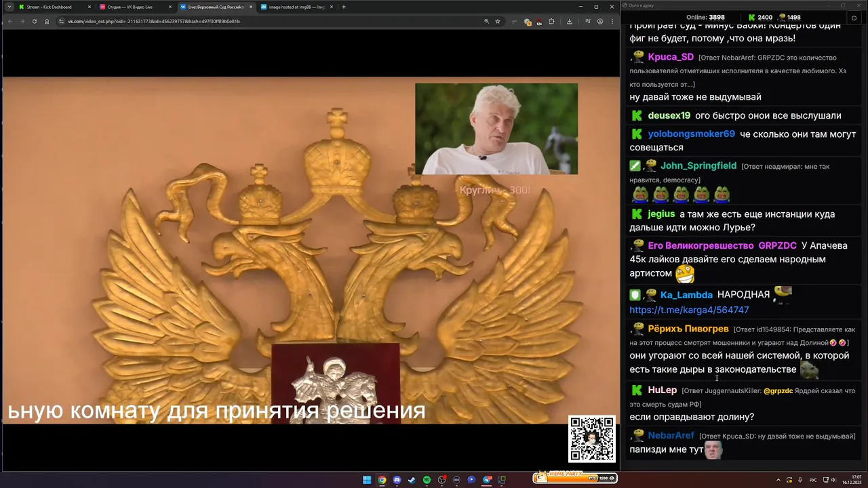Switch to the Студия — VK Видео Live tab
The image size is (868, 488).
coord(135,7)
